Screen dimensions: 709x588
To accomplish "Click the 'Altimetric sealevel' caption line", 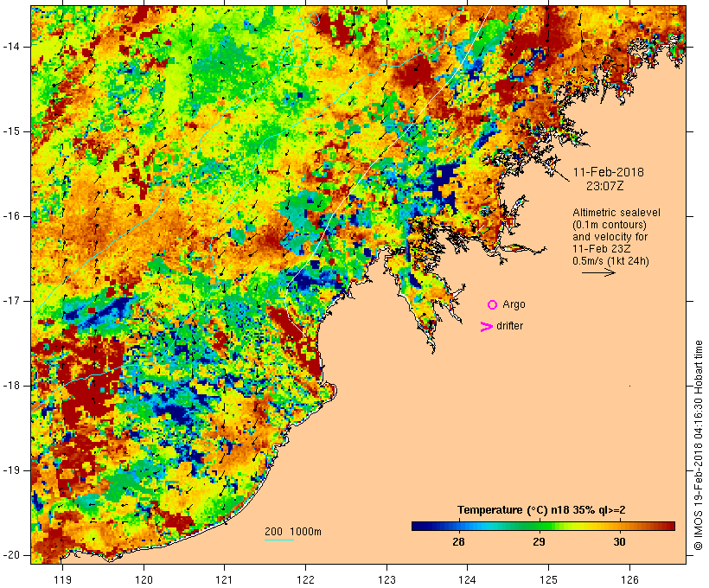I will click(616, 213).
